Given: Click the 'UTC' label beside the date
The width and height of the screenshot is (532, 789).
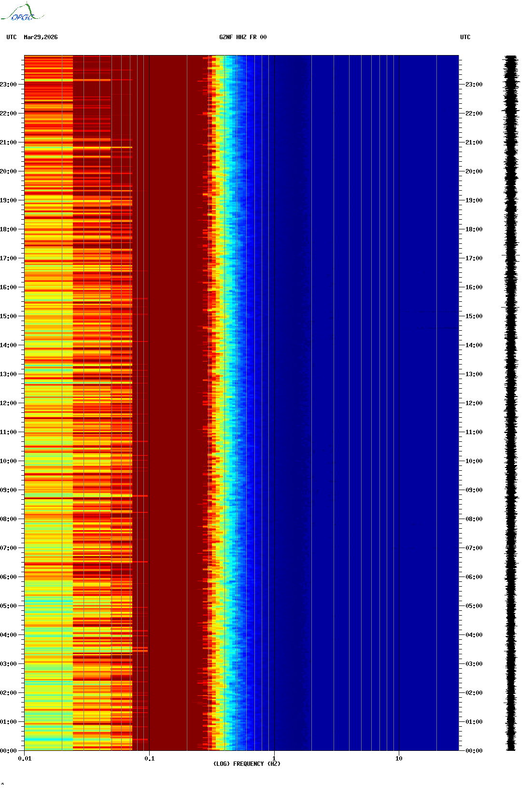Looking at the screenshot, I should (12, 37).
